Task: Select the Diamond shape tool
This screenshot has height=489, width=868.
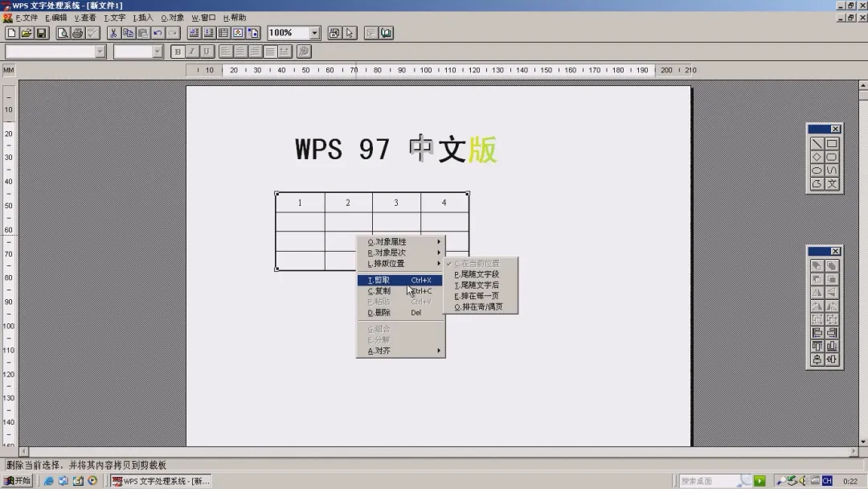Action: tap(817, 157)
